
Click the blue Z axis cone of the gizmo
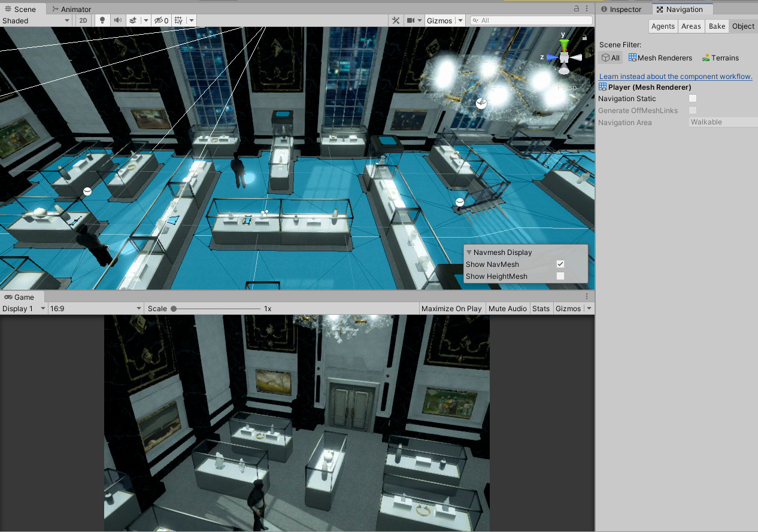tap(551, 57)
